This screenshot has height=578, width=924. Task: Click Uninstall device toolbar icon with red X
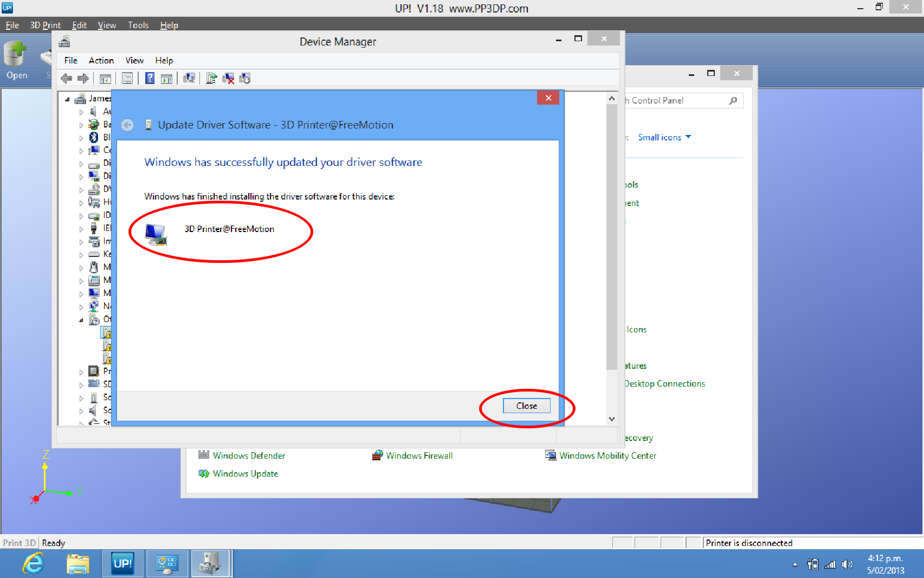tap(228, 79)
